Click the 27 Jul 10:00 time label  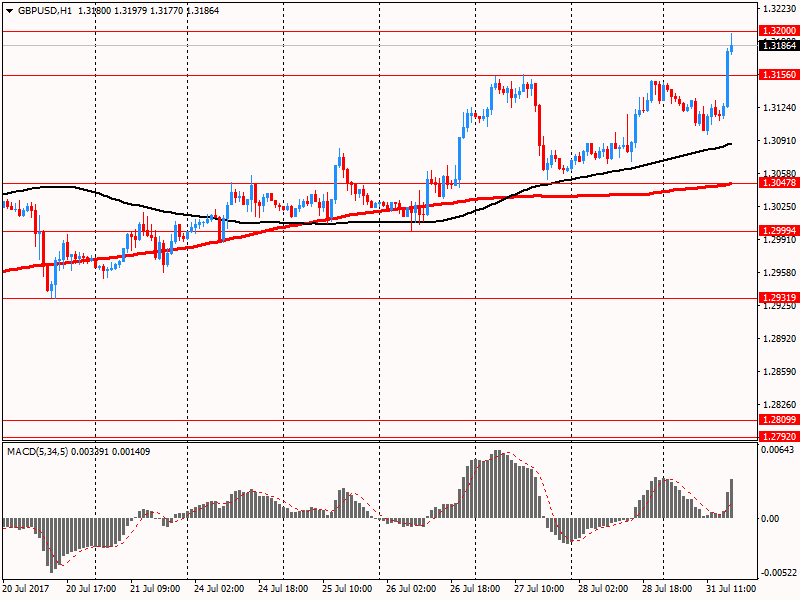click(539, 589)
